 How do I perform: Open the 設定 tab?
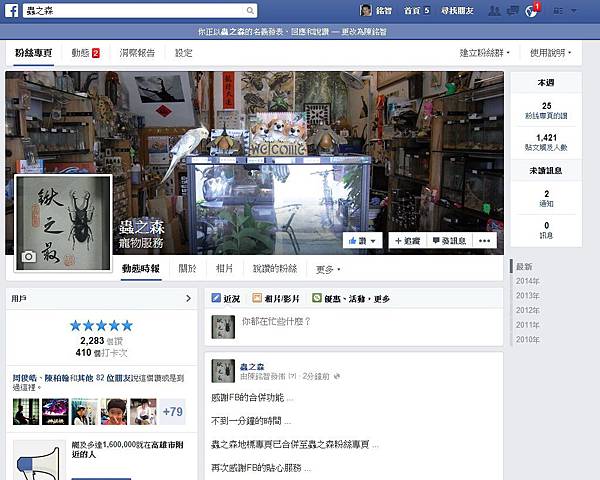(184, 53)
